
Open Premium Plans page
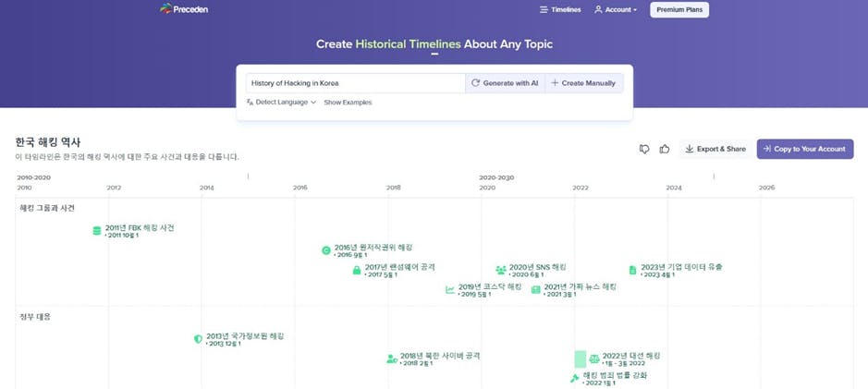679,9
